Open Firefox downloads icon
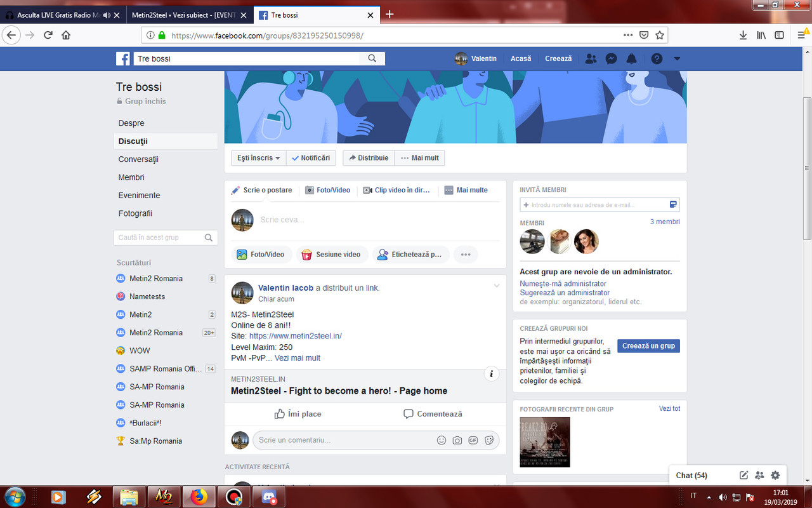Image resolution: width=812 pixels, height=508 pixels. [x=743, y=35]
